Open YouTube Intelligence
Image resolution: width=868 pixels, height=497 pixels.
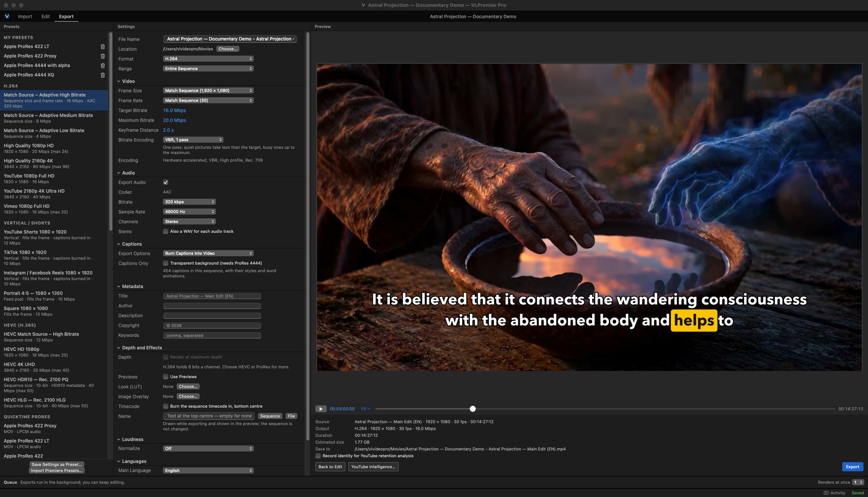[x=373, y=467]
